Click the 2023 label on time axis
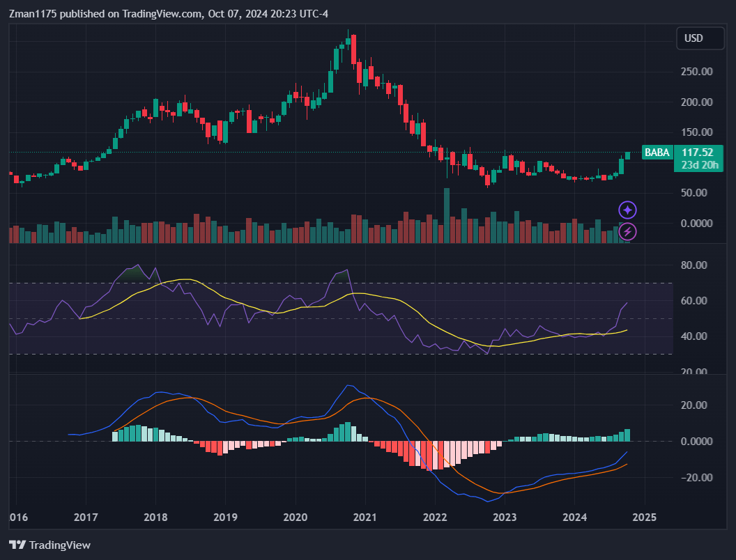This screenshot has width=736, height=560. [x=505, y=518]
